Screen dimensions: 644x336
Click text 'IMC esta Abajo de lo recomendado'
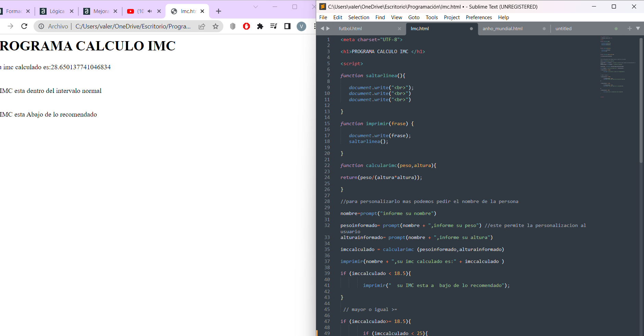click(48, 115)
